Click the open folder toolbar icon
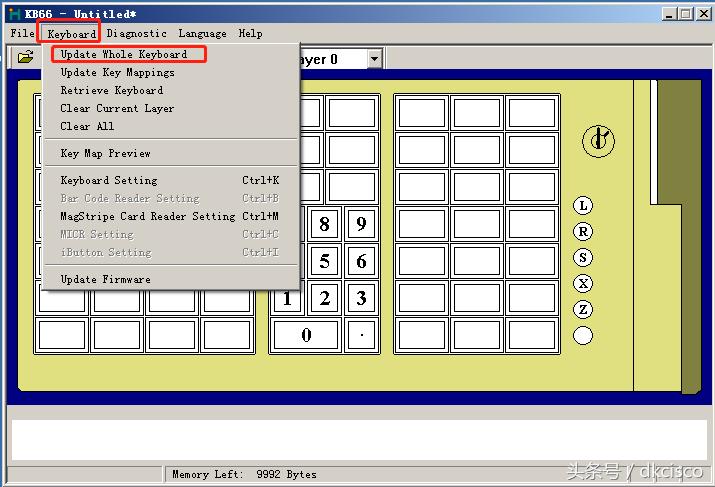Viewport: 715px width, 487px height. 25,59
